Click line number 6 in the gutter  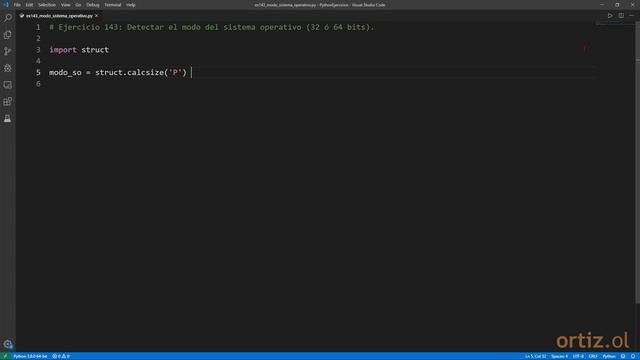point(38,84)
